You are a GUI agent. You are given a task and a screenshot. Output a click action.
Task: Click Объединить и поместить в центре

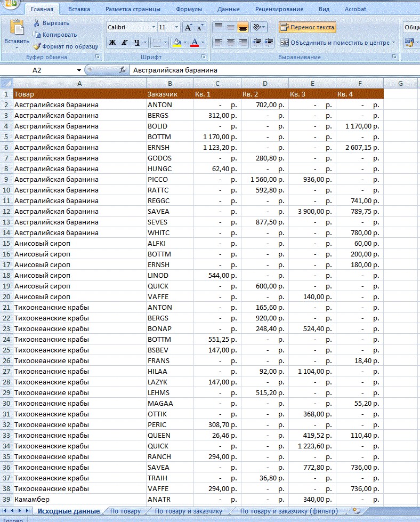pos(335,43)
